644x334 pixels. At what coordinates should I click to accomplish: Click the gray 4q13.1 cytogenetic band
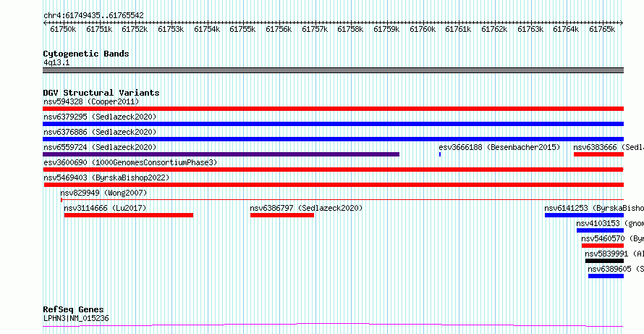pos(333,70)
